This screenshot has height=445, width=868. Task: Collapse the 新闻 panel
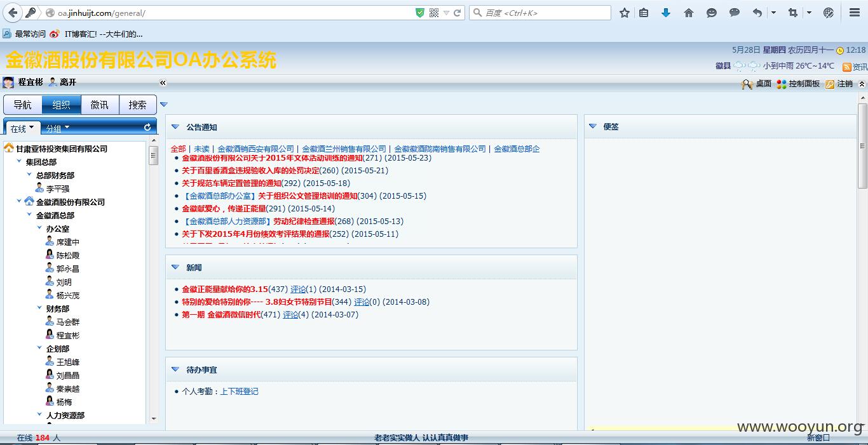[x=175, y=267]
